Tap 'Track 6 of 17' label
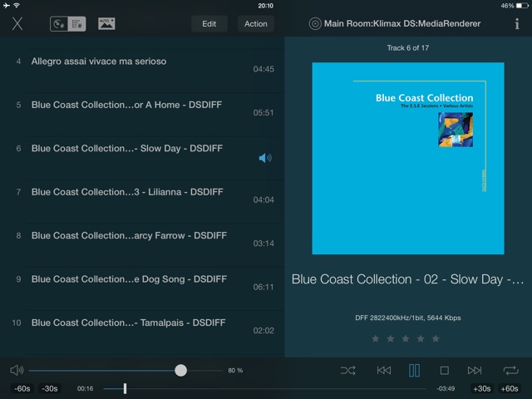This screenshot has width=532, height=399. coord(408,48)
